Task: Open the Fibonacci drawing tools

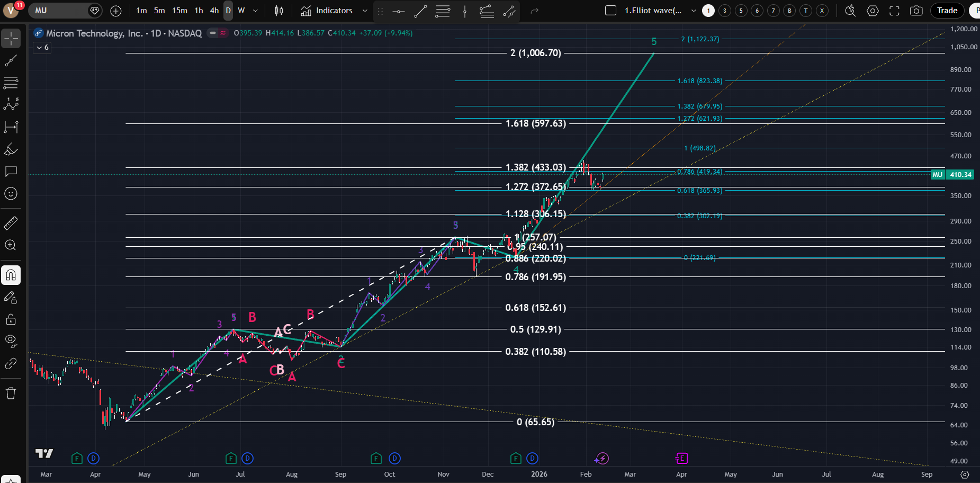Action: [11, 83]
